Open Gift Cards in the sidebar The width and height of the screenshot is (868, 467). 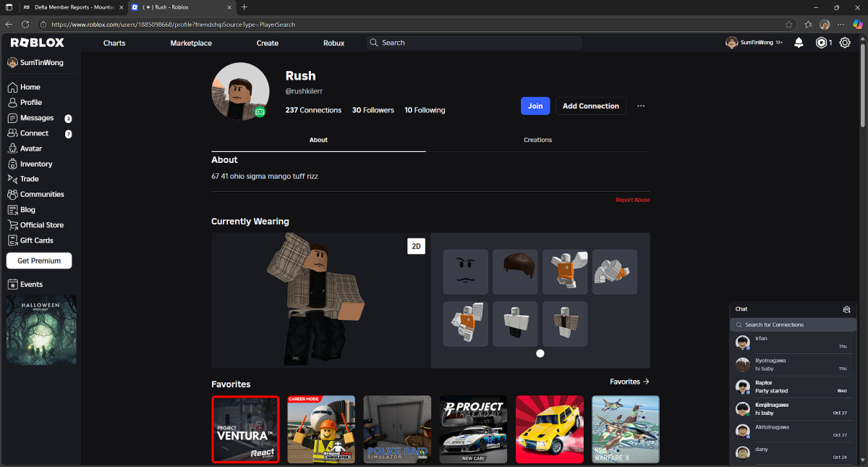click(x=36, y=240)
